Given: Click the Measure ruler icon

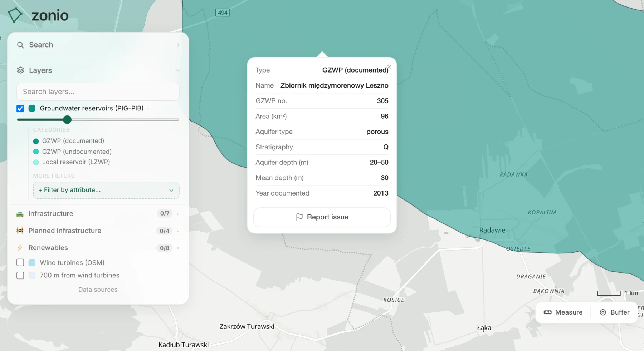Looking at the screenshot, I should [x=547, y=312].
